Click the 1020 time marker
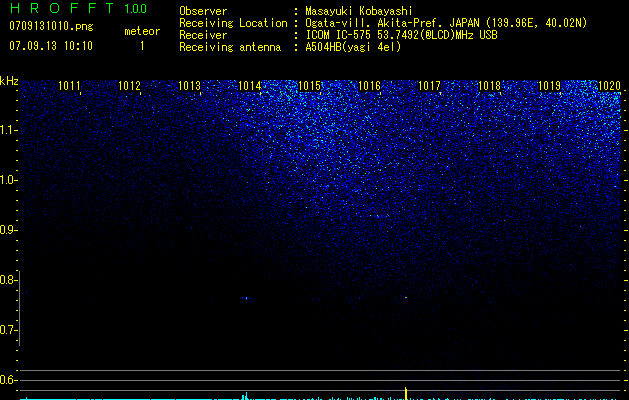This screenshot has width=629, height=400. tap(609, 85)
